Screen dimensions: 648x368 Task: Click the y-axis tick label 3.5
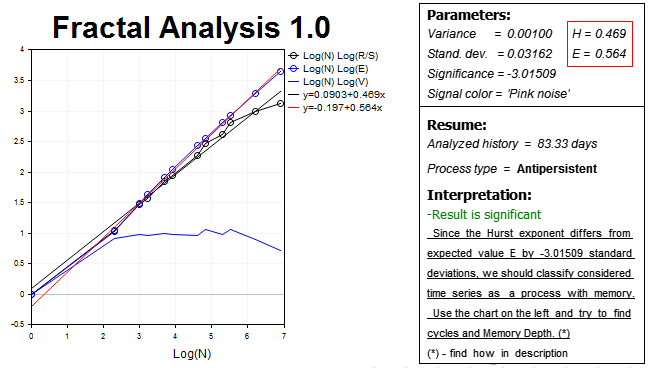click(19, 80)
